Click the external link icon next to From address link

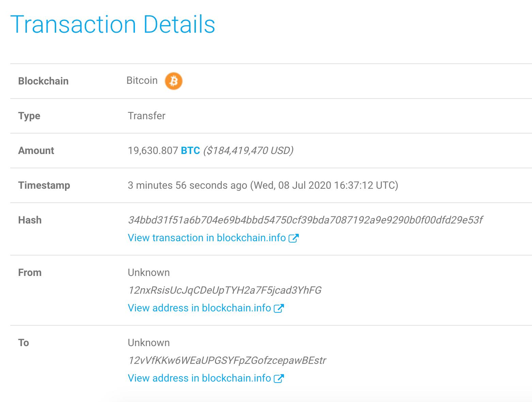point(279,308)
